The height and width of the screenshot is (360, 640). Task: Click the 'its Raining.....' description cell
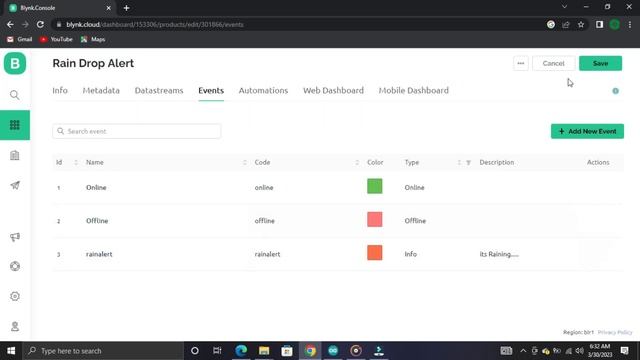499,254
